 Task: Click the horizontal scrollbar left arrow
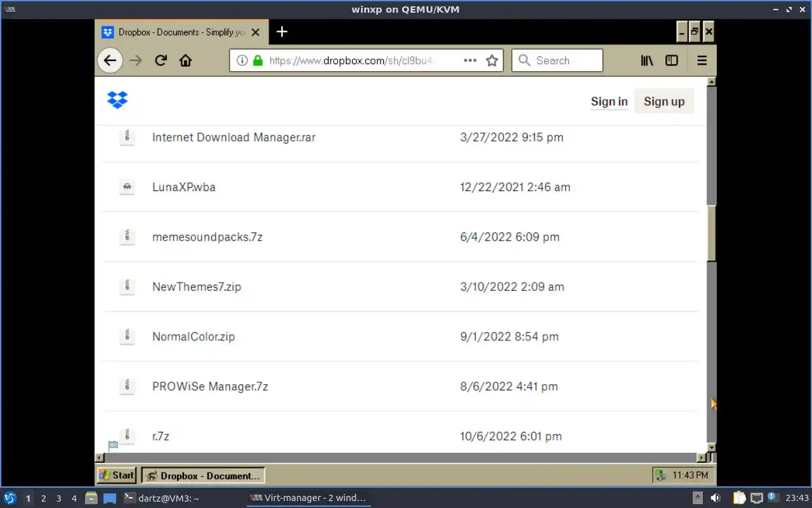pyautogui.click(x=100, y=457)
